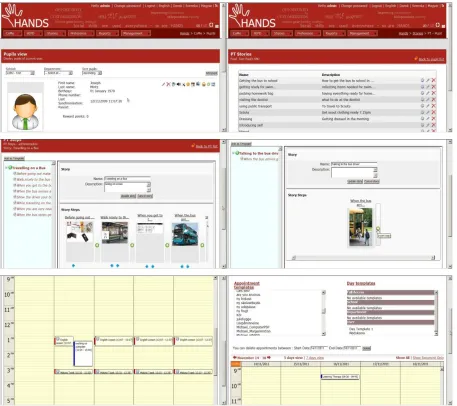The height and width of the screenshot is (406, 457).
Task: Open the '7 days view' link
Action: pos(315,358)
